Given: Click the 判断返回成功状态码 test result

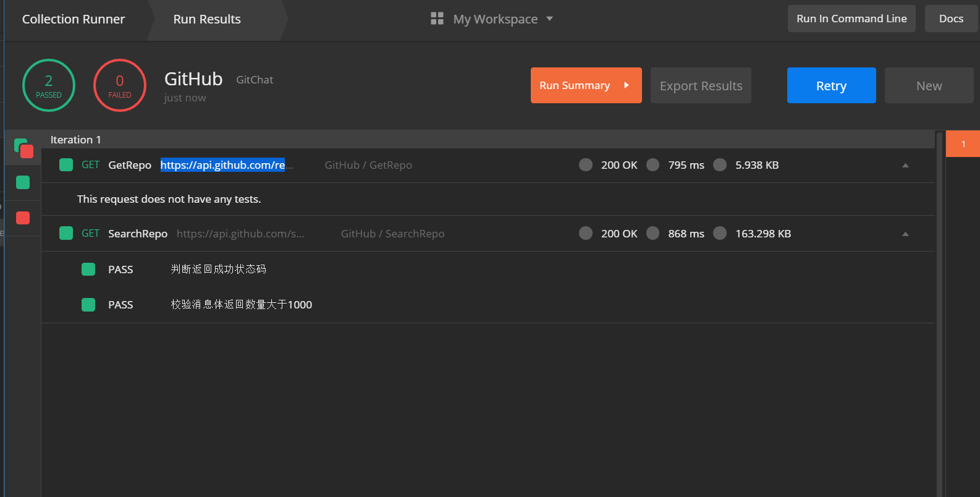Looking at the screenshot, I should (x=219, y=269).
